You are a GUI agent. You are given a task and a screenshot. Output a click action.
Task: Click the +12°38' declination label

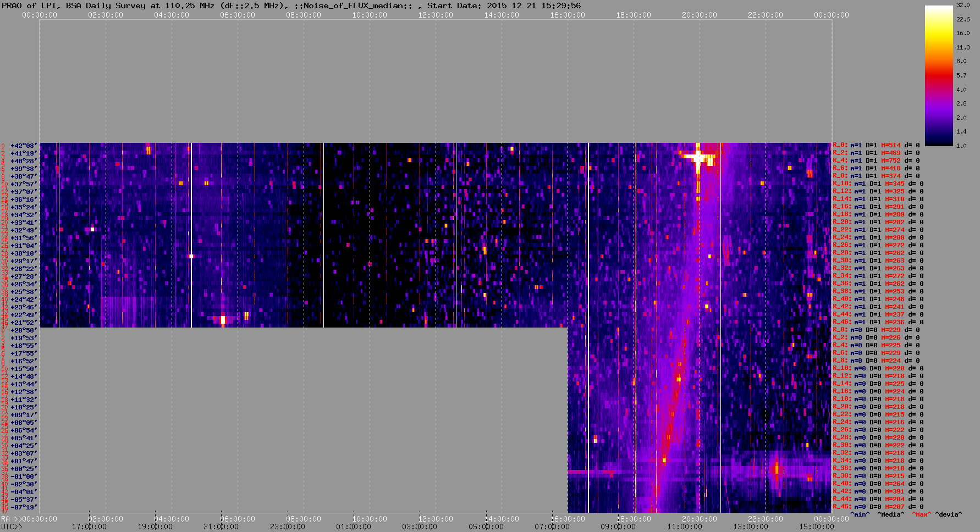[x=24, y=392]
